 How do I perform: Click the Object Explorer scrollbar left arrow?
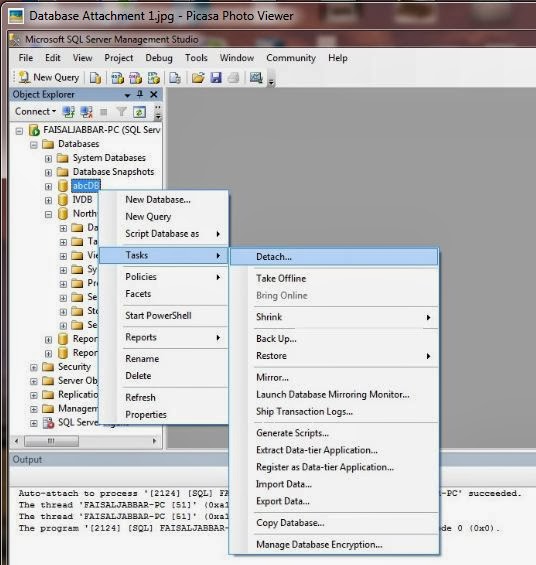pos(16,441)
